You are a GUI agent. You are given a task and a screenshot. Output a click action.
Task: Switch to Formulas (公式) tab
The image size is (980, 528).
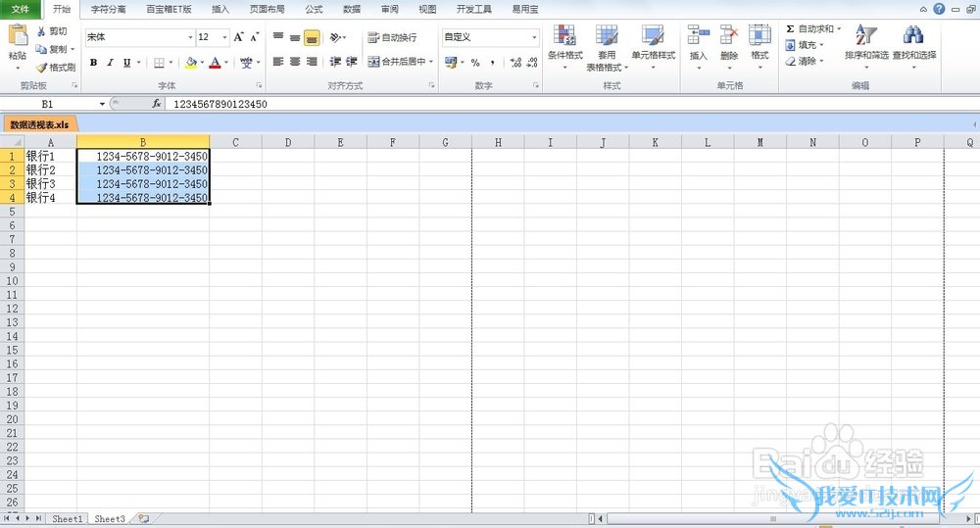click(x=314, y=10)
